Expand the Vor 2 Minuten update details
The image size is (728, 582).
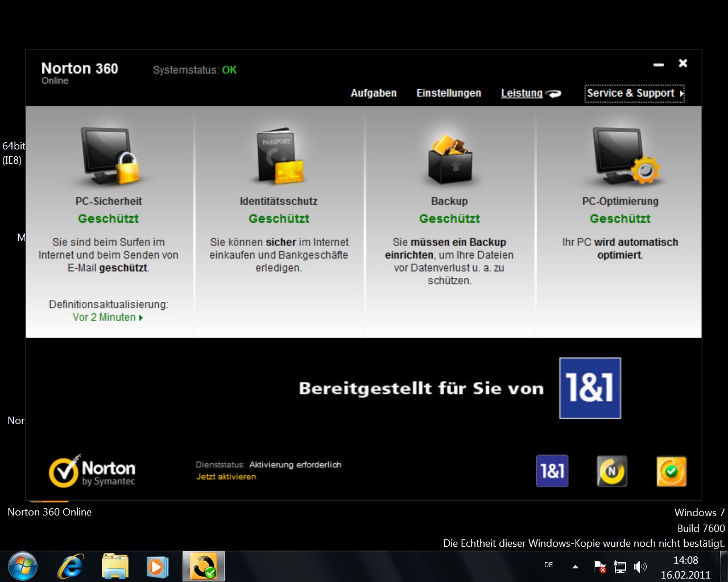[107, 318]
